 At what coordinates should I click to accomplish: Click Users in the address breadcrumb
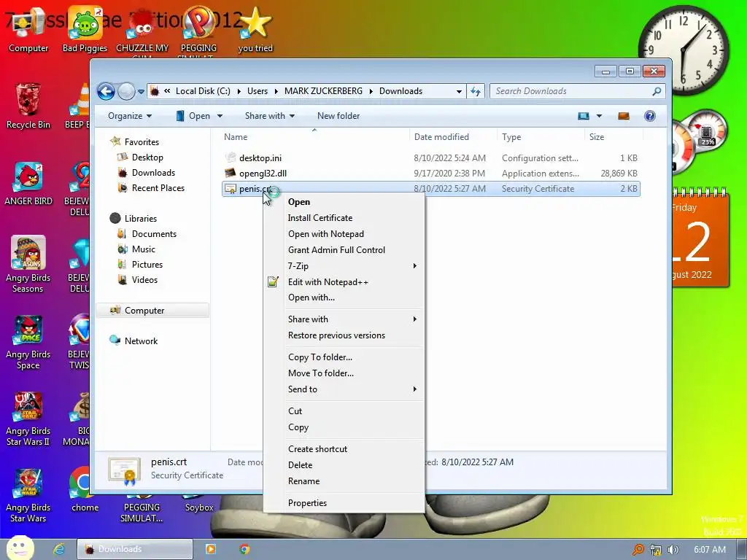pos(258,91)
